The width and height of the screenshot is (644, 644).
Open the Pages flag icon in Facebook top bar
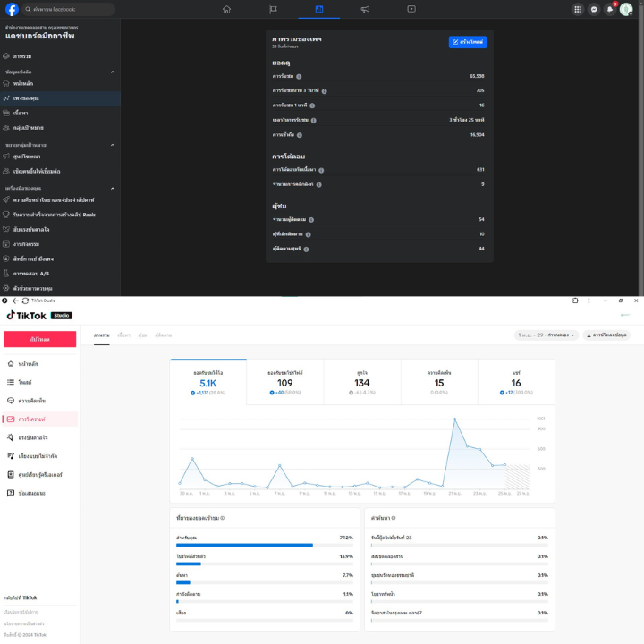[x=273, y=9]
